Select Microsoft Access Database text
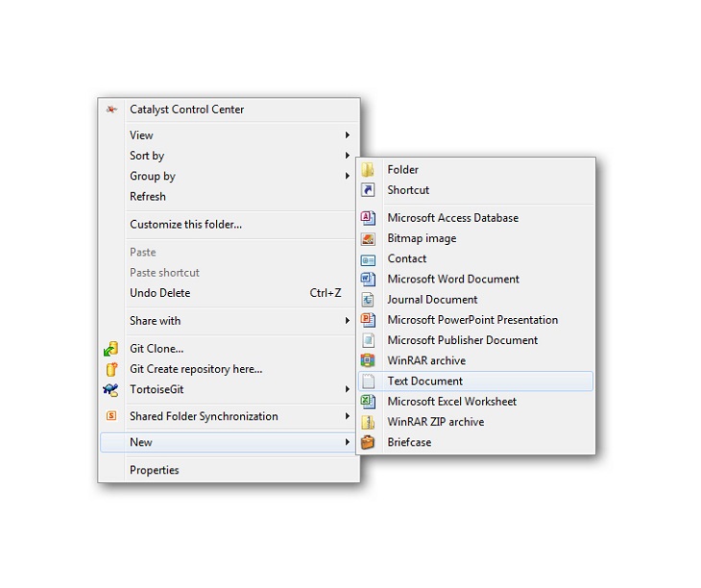Screen dimensions: 701x588 453,218
